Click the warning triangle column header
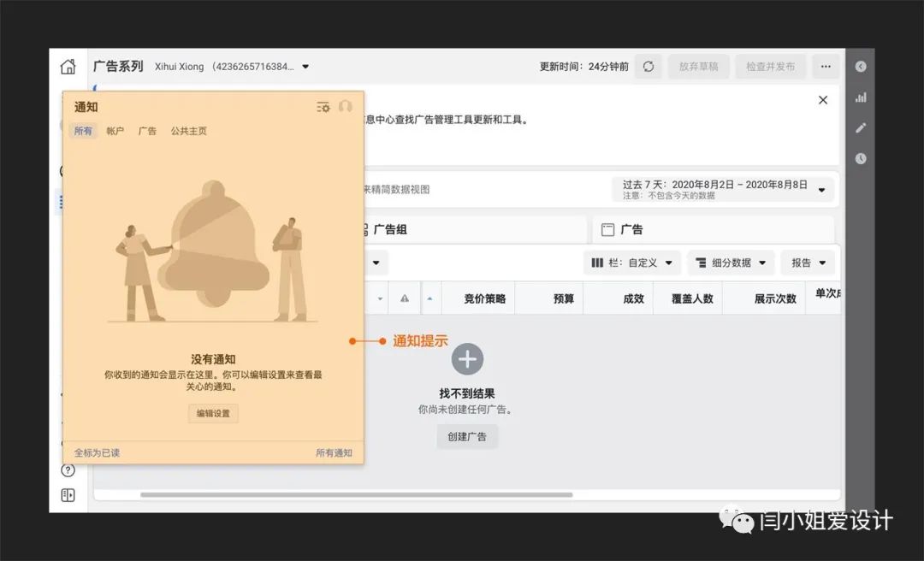 404,298
